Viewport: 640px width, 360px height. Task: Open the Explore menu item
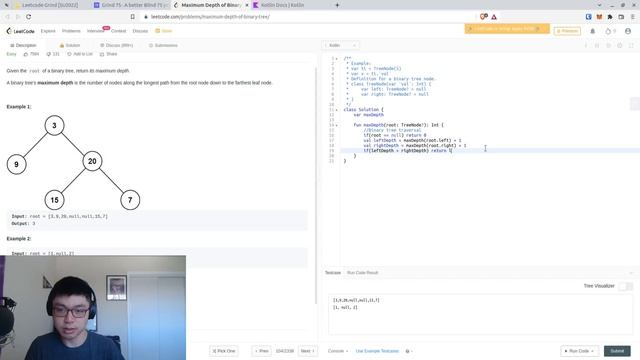point(48,31)
